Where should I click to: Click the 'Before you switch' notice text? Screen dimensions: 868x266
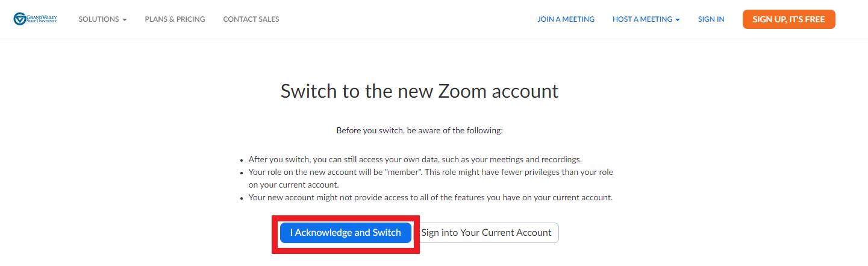[x=419, y=130]
